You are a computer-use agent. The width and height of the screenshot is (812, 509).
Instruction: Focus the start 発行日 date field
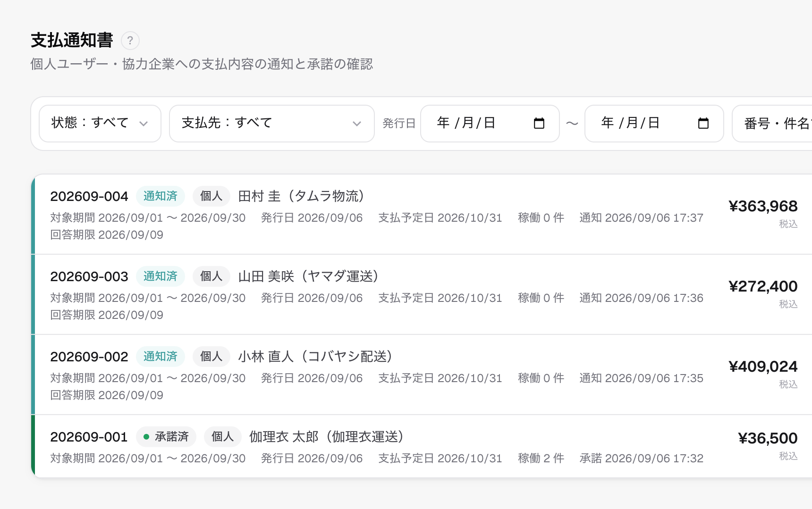click(490, 124)
